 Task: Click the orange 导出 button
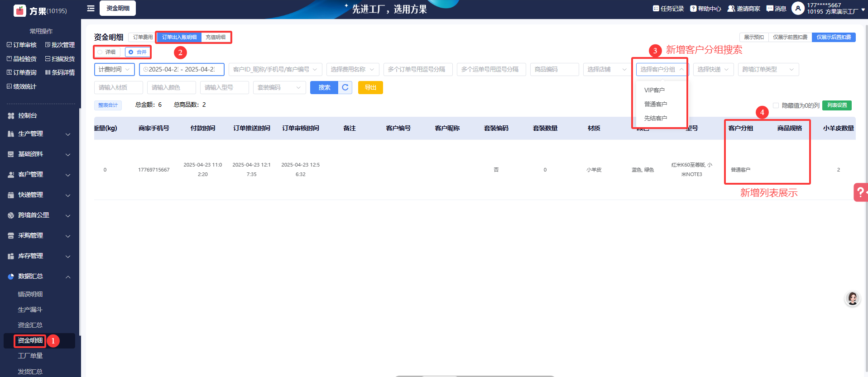click(x=370, y=87)
